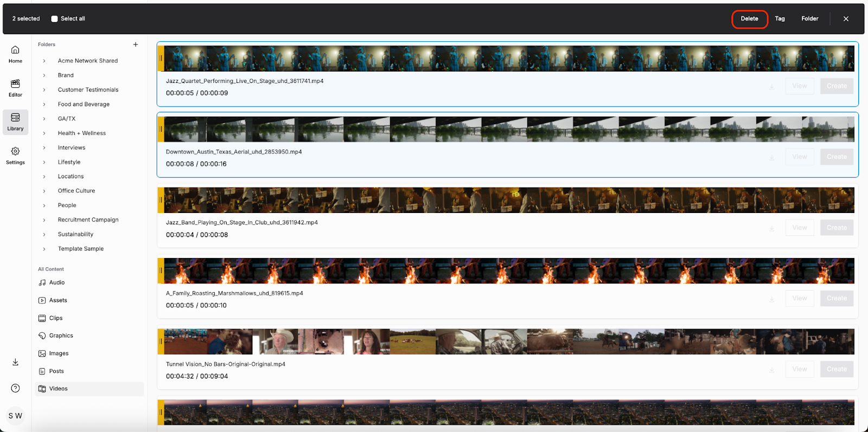Click Create for Tunnel Vision video
Viewport: 868px width, 432px height.
(x=837, y=369)
